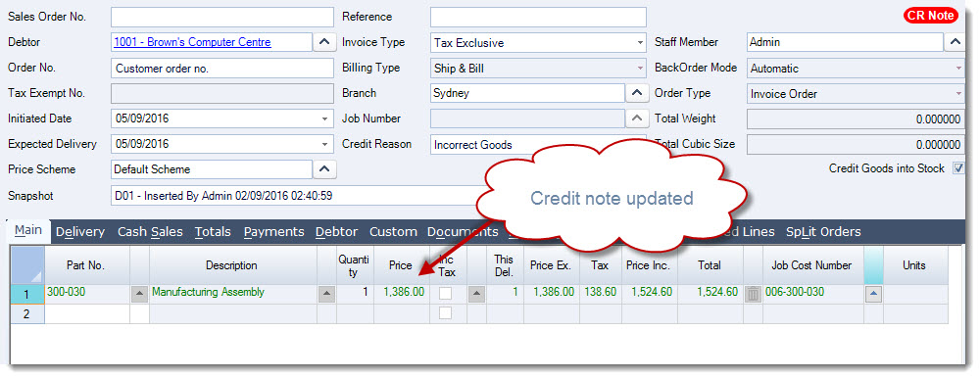The image size is (980, 379).
Task: Open the Debtor tab
Action: [x=336, y=232]
